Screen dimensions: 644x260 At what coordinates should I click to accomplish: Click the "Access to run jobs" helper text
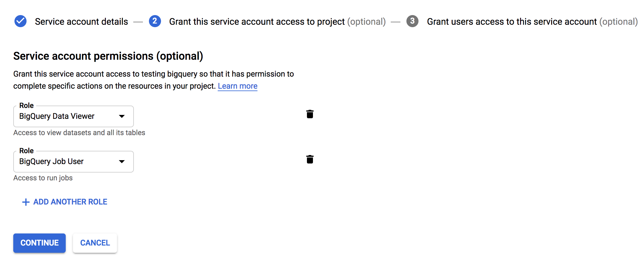click(43, 178)
